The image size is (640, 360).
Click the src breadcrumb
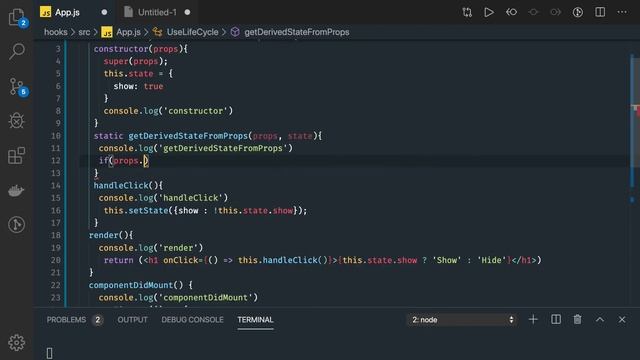[84, 32]
